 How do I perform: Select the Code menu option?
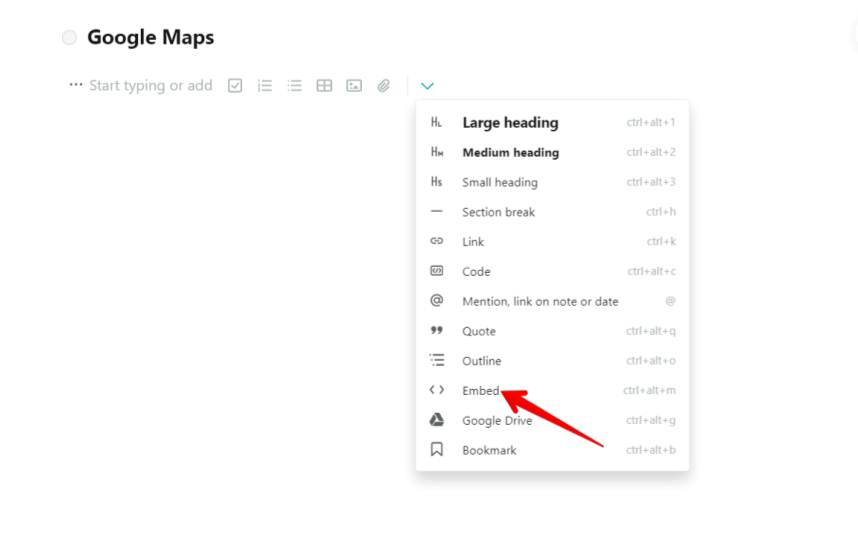coord(553,271)
